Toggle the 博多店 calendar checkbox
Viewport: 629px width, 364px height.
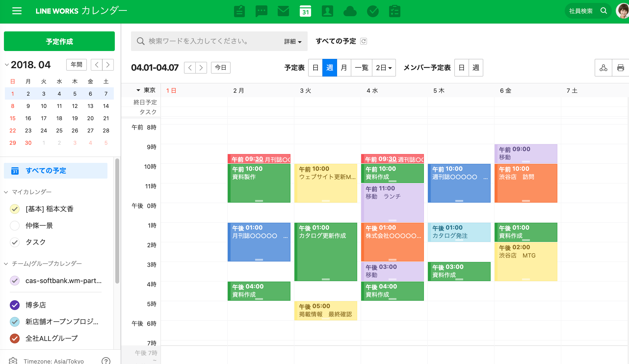coord(15,305)
